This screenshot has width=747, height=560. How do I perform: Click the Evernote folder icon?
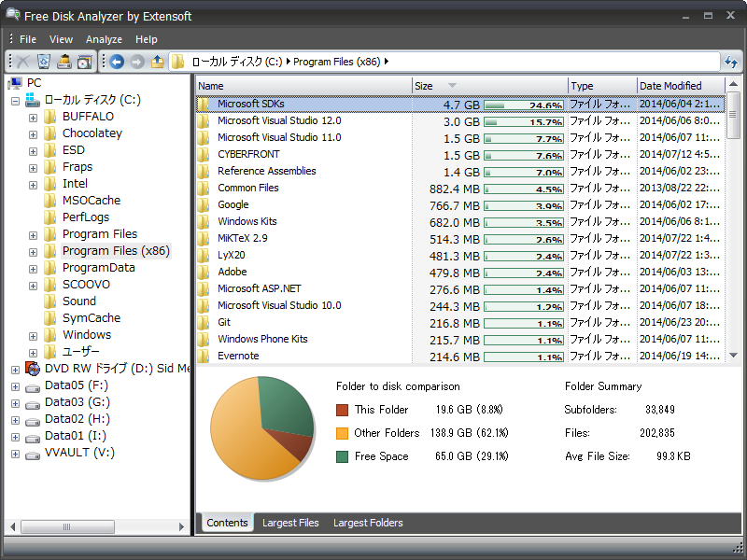pos(204,356)
